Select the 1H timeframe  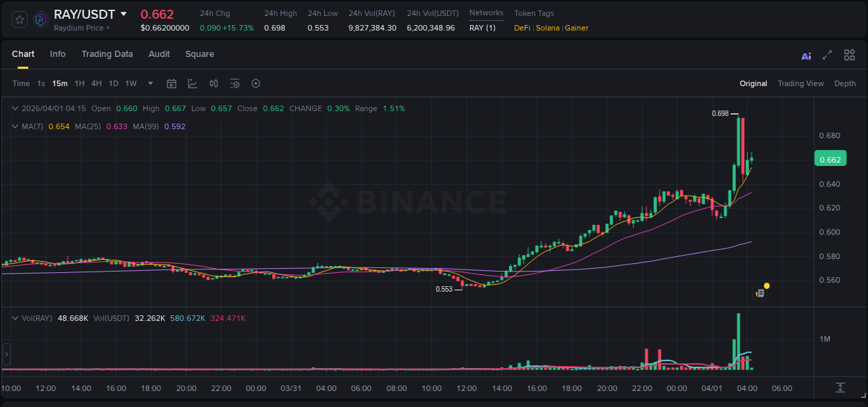click(79, 83)
